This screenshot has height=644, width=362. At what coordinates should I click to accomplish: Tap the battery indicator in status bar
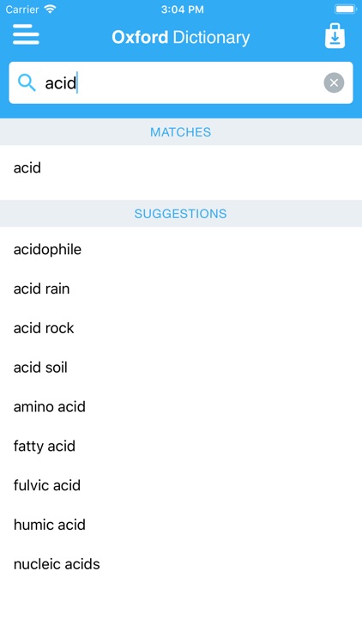click(x=345, y=9)
